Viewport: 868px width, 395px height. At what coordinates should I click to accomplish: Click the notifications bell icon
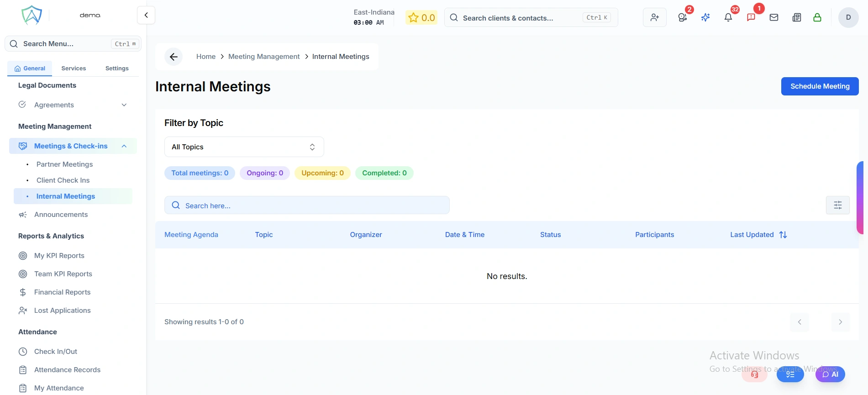click(728, 17)
